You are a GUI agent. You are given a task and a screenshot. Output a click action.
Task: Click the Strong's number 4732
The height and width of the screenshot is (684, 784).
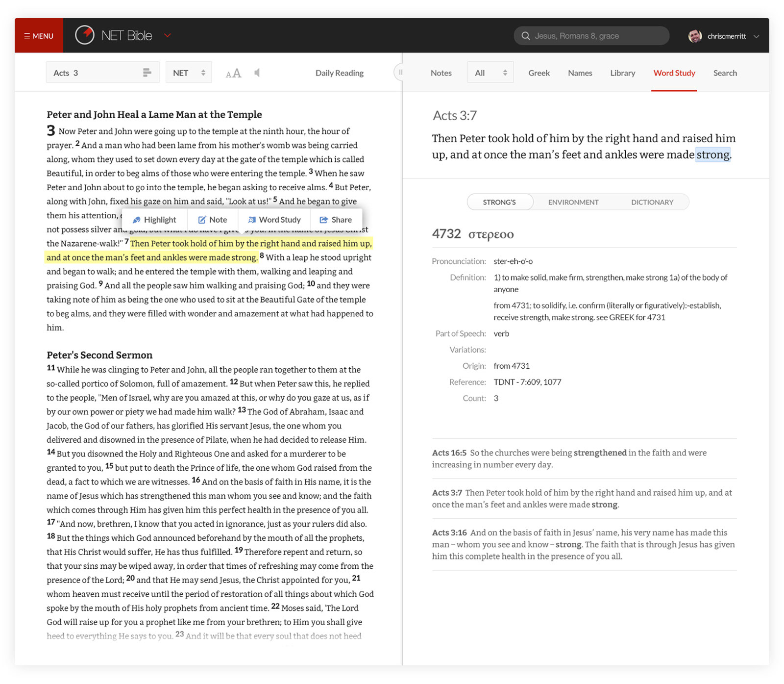click(446, 234)
